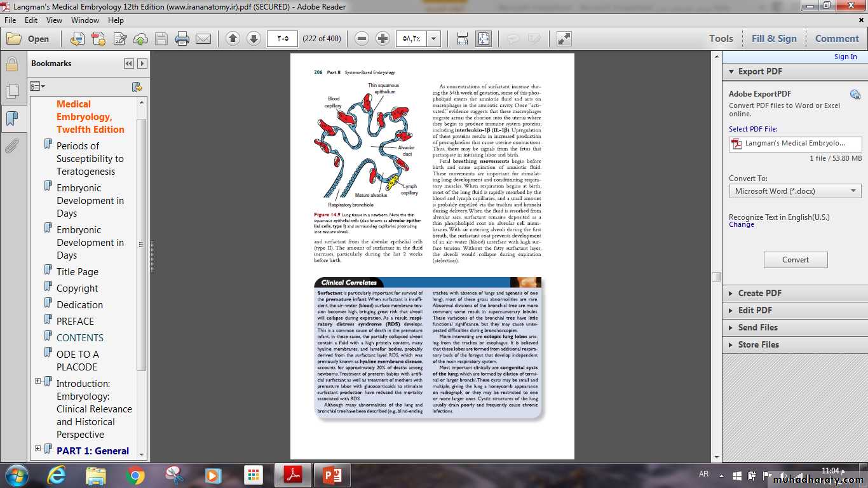Viewport: 868px width, 488px height.
Task: Click the envelope email icon in toolbar
Action: coord(203,39)
